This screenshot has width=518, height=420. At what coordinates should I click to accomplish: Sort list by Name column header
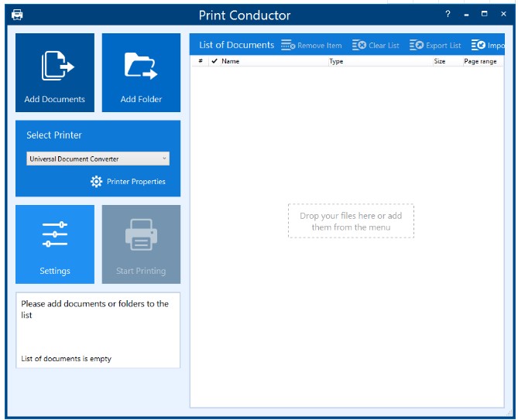[231, 61]
